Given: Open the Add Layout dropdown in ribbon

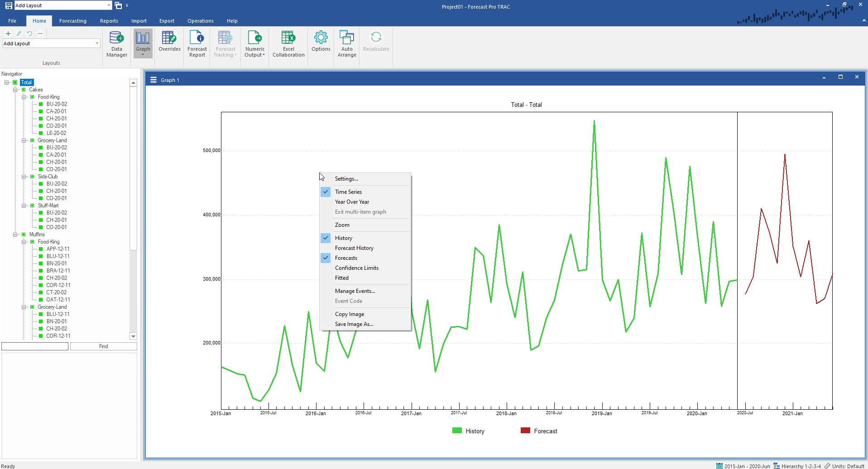Looking at the screenshot, I should tap(97, 43).
